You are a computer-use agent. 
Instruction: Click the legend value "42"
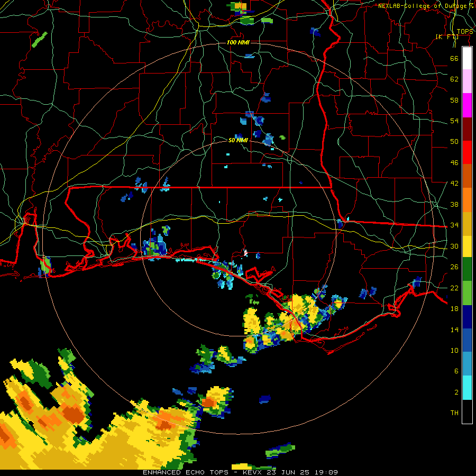click(454, 184)
